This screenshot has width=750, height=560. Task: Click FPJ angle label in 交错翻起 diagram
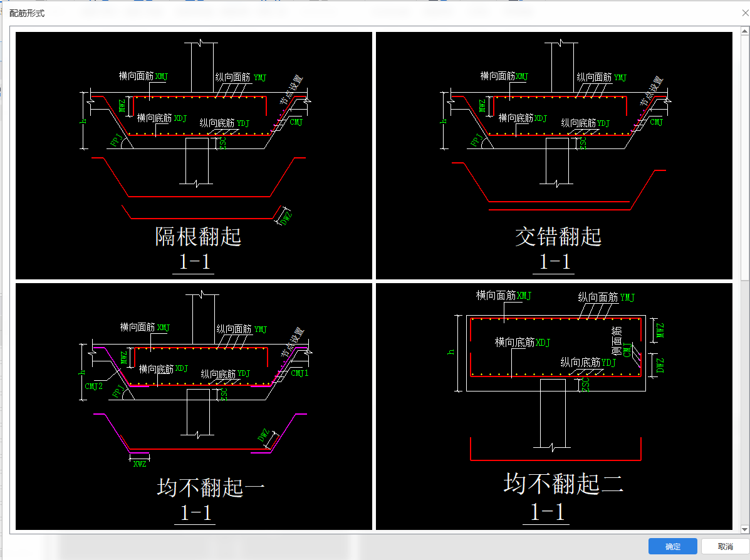(476, 140)
